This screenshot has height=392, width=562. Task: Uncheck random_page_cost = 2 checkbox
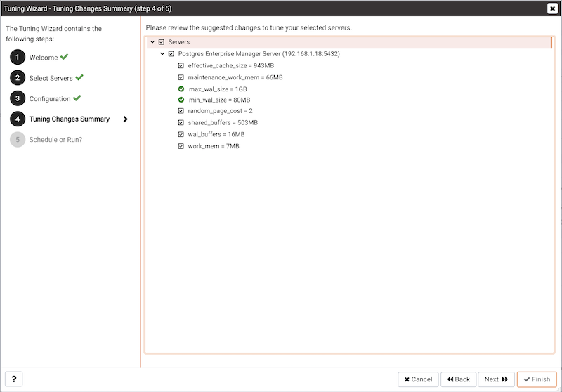181,111
